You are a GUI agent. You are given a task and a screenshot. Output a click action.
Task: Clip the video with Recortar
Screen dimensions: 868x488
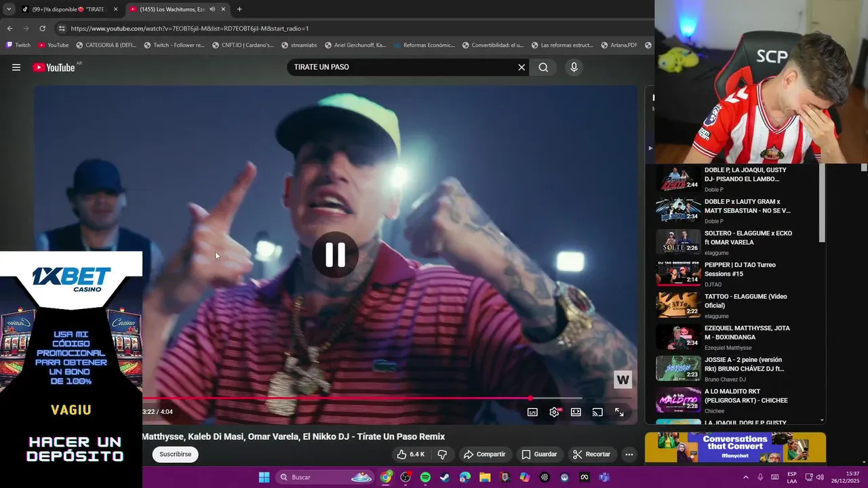pyautogui.click(x=591, y=454)
